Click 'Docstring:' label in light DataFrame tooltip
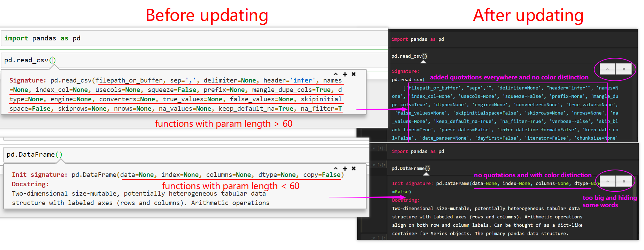The height and width of the screenshot is (250, 644). click(30, 184)
